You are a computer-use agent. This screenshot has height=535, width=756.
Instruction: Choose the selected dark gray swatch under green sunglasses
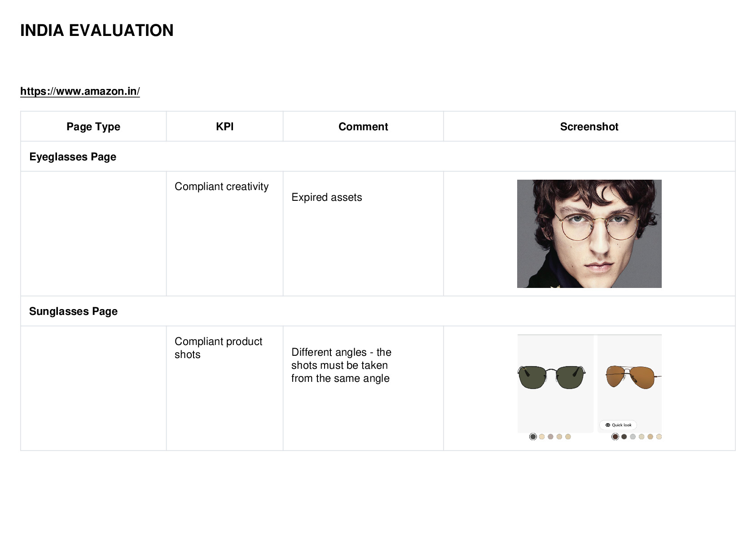pos(533,437)
